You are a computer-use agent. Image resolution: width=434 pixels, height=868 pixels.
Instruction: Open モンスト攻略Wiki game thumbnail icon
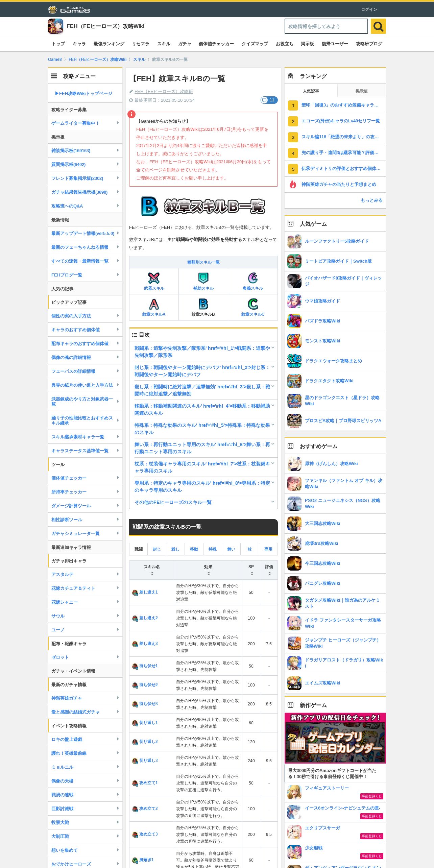294,341
